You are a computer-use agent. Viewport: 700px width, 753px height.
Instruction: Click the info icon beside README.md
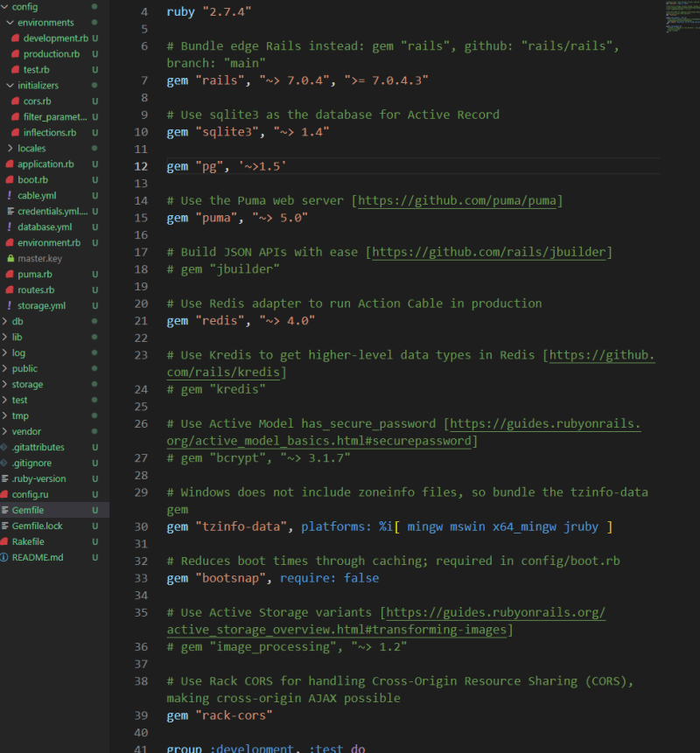tap(4, 557)
